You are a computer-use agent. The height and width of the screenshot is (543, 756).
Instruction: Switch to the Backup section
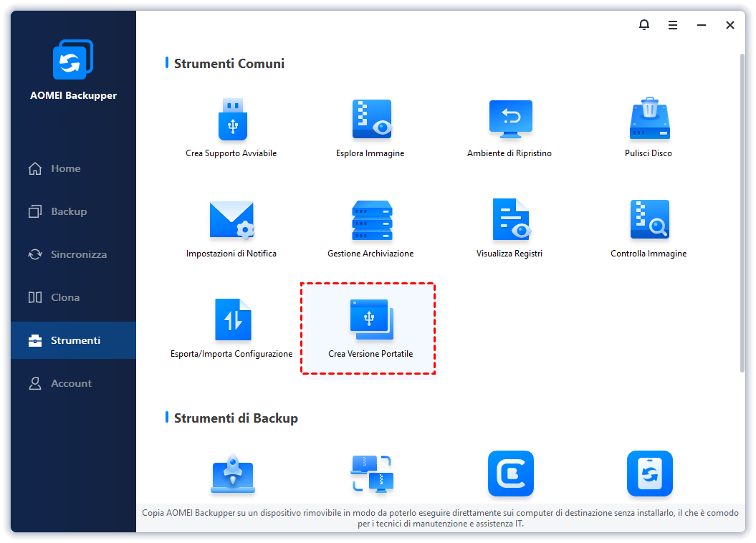pos(73,211)
